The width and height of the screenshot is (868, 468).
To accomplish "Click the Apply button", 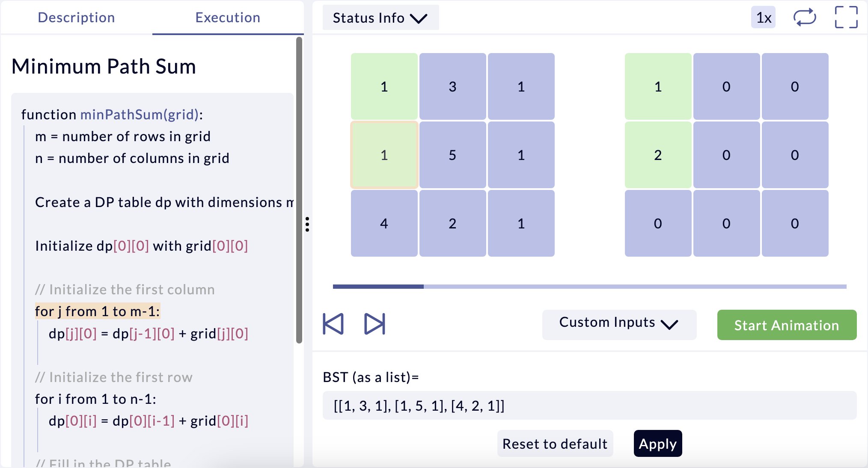I will pyautogui.click(x=658, y=444).
